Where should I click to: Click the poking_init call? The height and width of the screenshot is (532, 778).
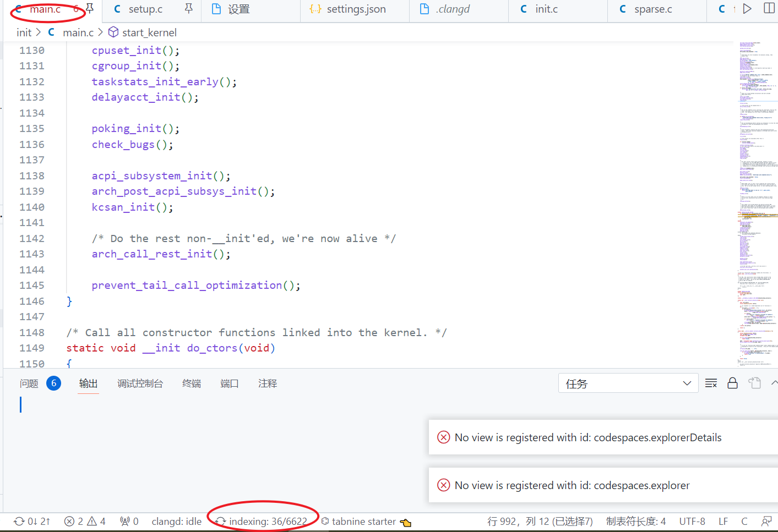coord(127,128)
